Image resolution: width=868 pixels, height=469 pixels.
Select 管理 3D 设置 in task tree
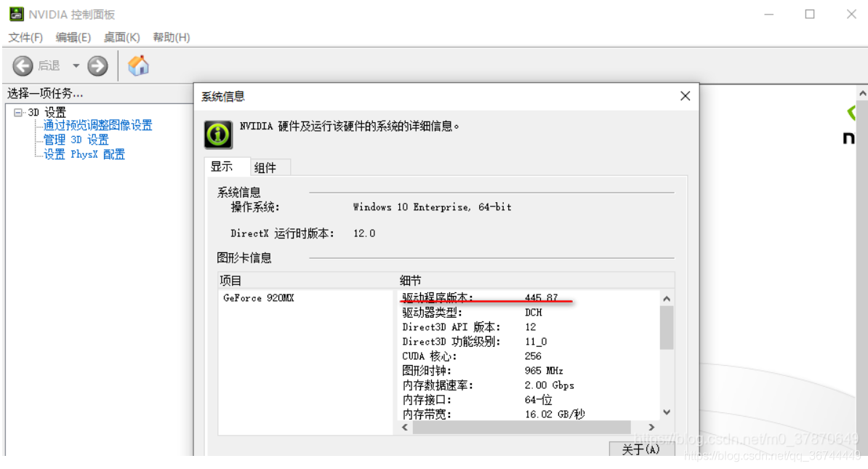point(76,139)
